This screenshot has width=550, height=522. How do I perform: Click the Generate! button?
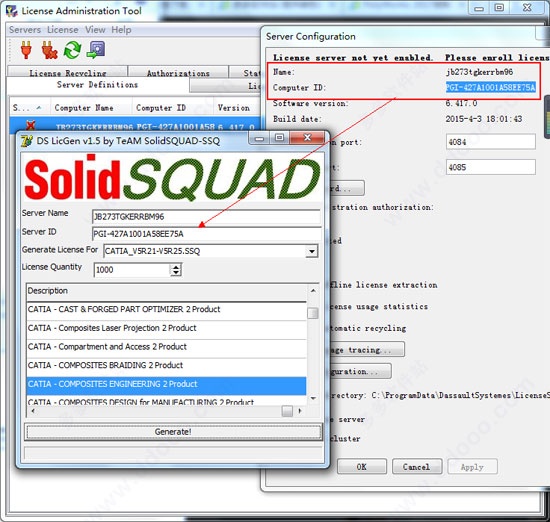(173, 432)
